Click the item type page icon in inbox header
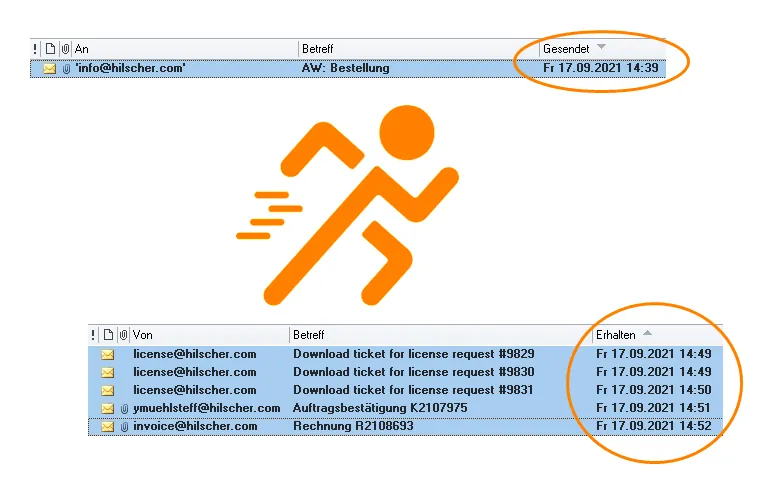 tap(108, 335)
